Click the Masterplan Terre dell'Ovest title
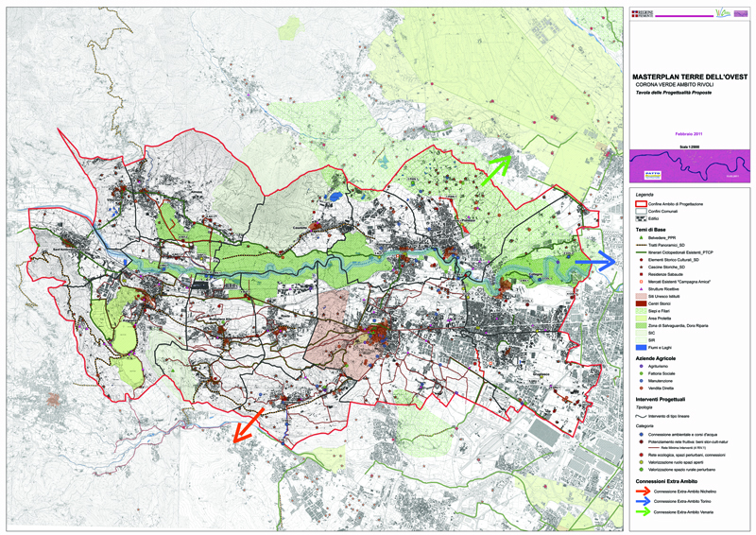 (x=690, y=77)
